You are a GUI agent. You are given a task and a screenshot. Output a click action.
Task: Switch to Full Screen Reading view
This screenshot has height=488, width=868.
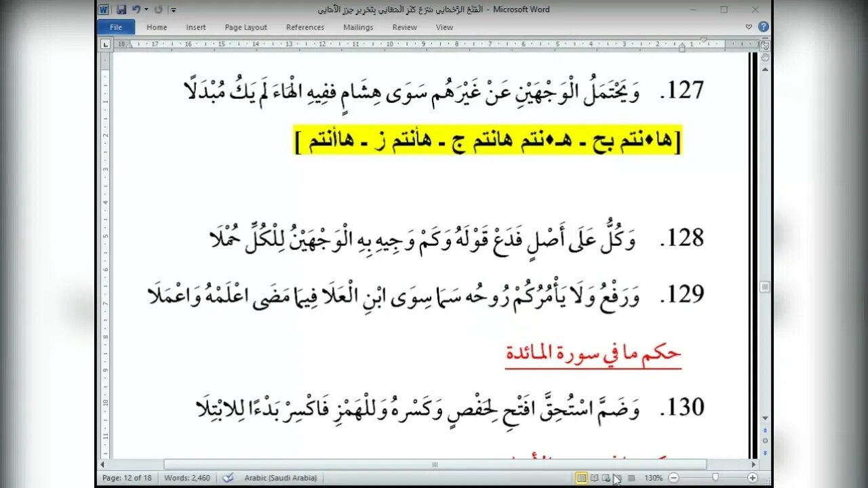pyautogui.click(x=594, y=478)
